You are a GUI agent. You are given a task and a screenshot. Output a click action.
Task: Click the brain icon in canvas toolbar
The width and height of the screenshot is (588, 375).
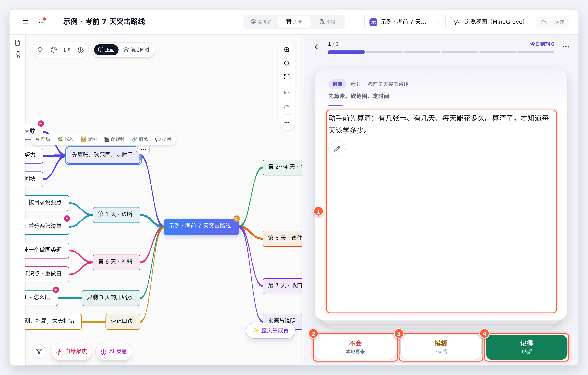[81, 50]
